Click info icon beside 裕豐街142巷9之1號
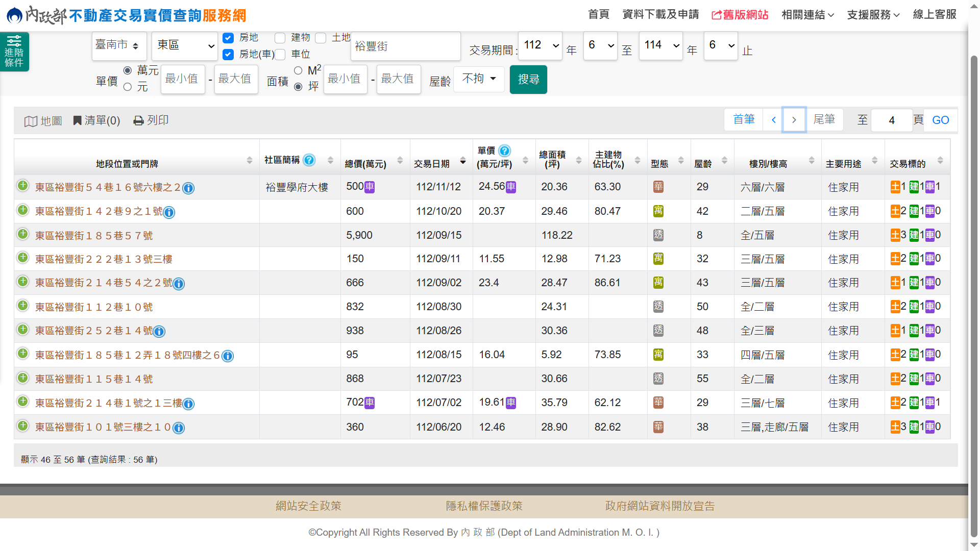Image resolution: width=980 pixels, height=551 pixels. click(x=169, y=212)
